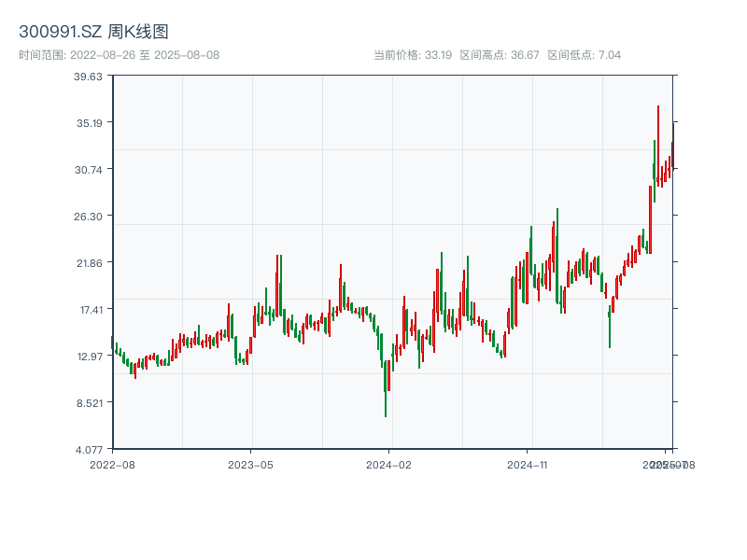Select the 时间范围 date range text

(x=119, y=55)
